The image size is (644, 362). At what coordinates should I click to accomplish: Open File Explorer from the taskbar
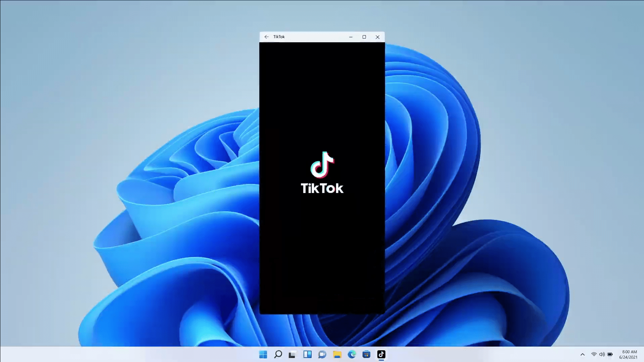point(337,354)
